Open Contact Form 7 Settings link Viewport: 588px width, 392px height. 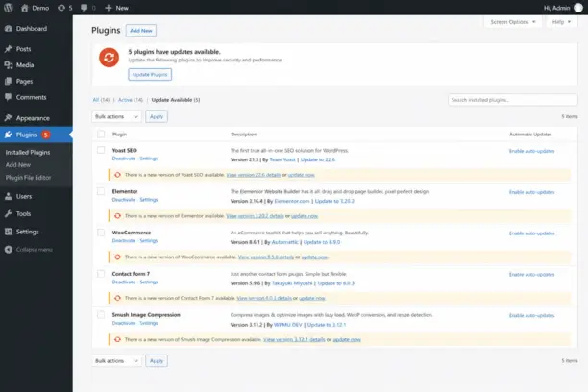(x=149, y=282)
